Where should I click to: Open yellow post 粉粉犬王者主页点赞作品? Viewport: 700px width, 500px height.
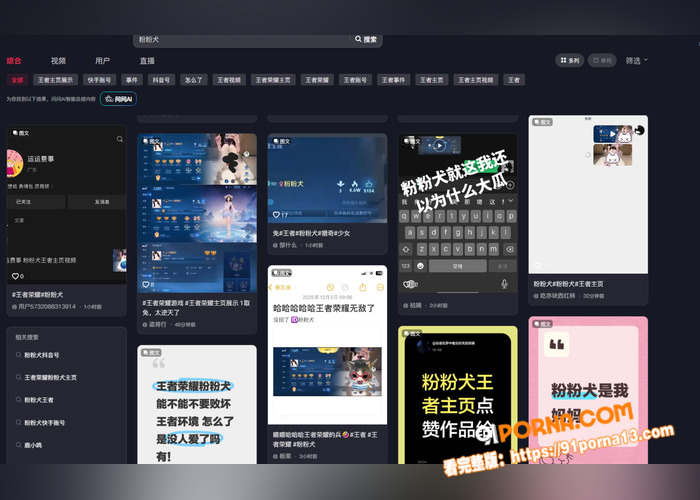point(458,395)
